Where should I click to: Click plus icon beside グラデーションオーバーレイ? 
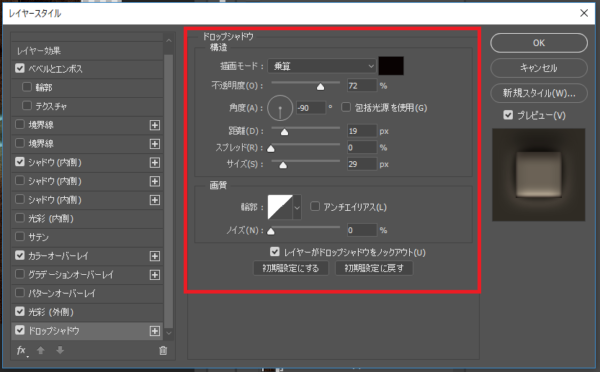coord(155,275)
